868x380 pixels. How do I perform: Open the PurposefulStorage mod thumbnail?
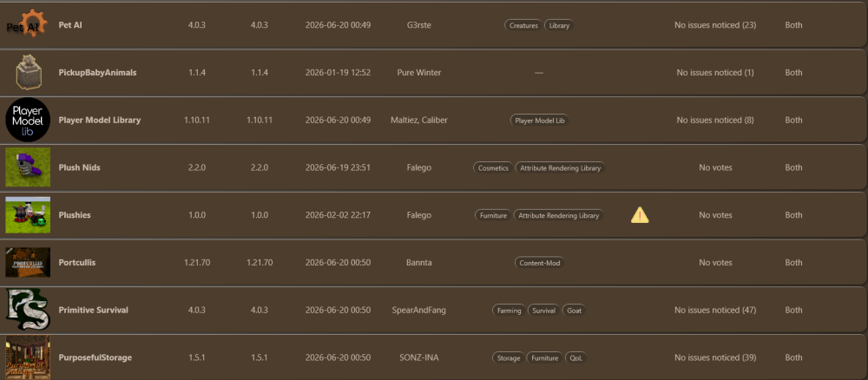click(x=28, y=357)
